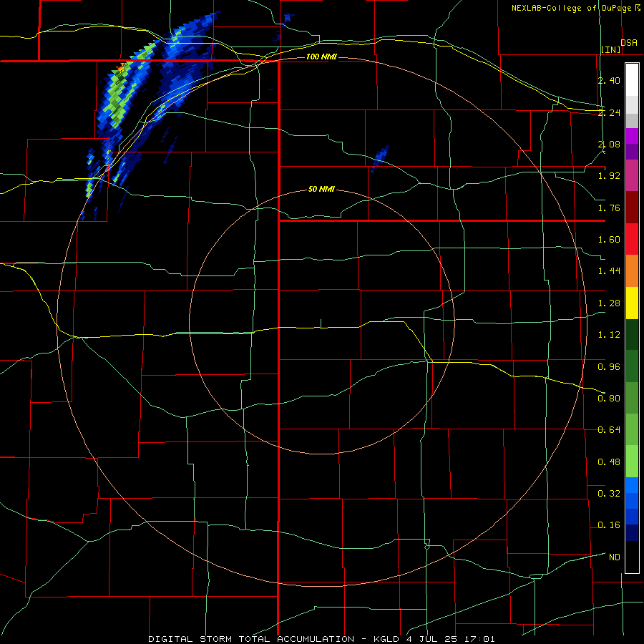
Task: Click the 0.96 legend value
Action: 609,367
